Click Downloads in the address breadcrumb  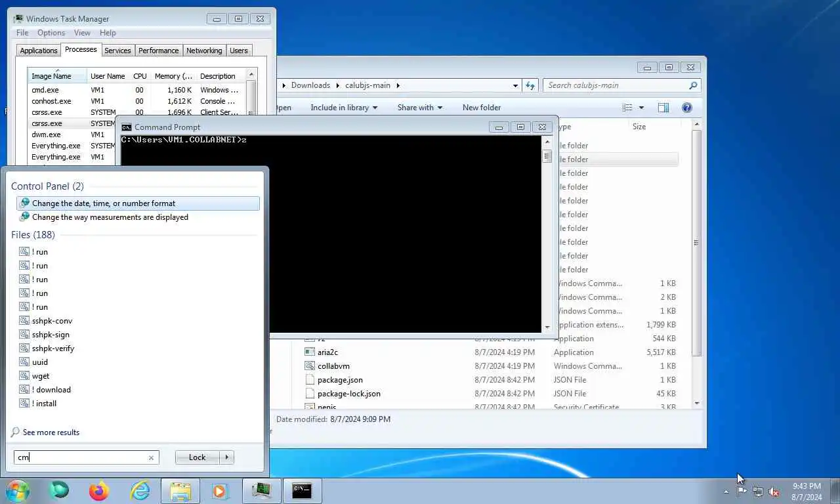pos(310,85)
